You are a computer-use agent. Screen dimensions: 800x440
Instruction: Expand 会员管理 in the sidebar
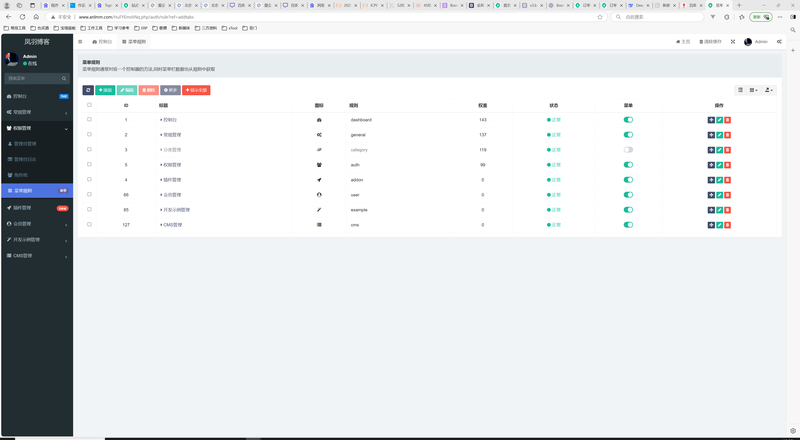pos(37,224)
